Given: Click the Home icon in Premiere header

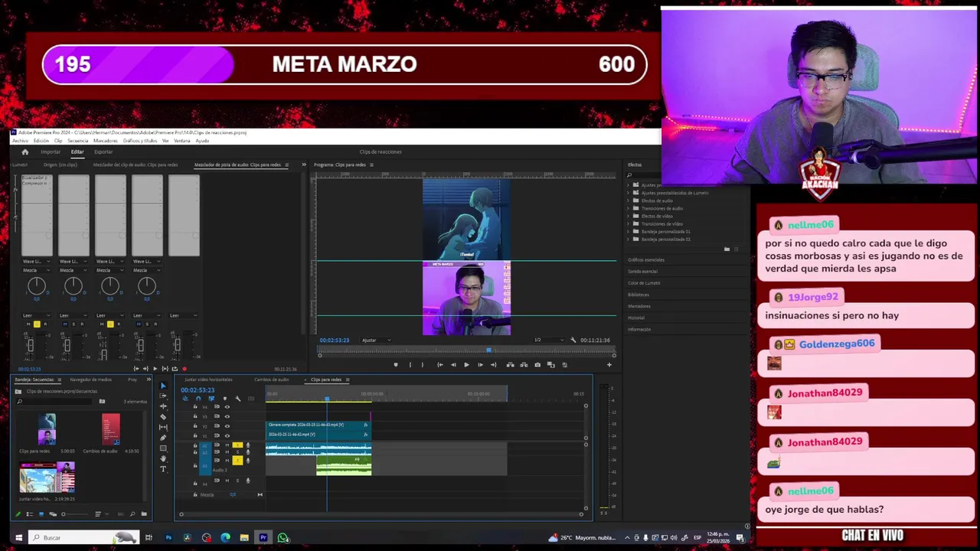Looking at the screenshot, I should [24, 152].
